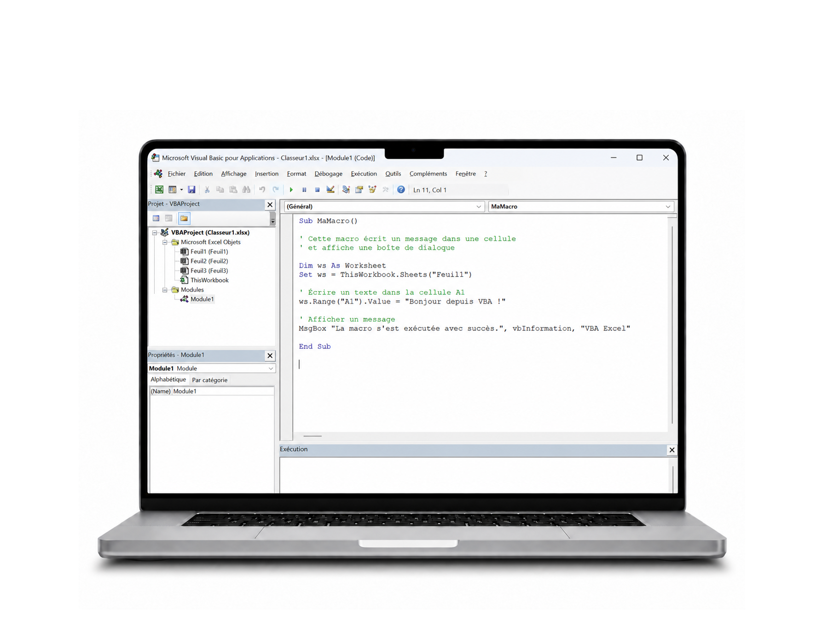Click the 'End Sub' code line
828x644 pixels.
pos(315,347)
